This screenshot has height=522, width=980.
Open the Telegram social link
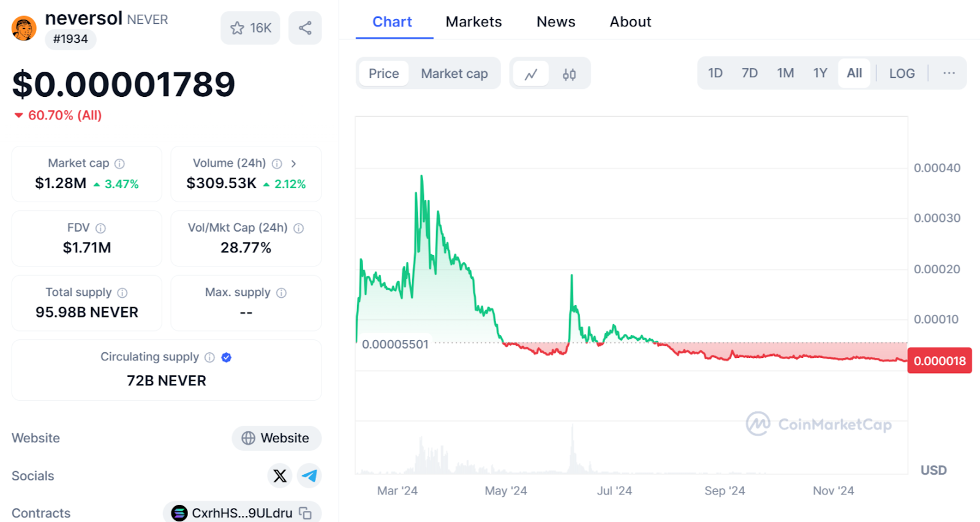tap(310, 475)
